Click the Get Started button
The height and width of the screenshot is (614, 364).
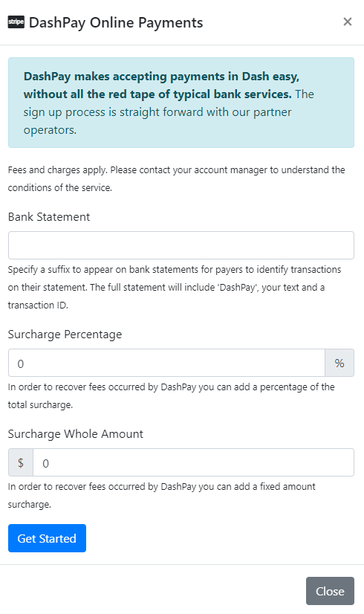click(x=47, y=538)
